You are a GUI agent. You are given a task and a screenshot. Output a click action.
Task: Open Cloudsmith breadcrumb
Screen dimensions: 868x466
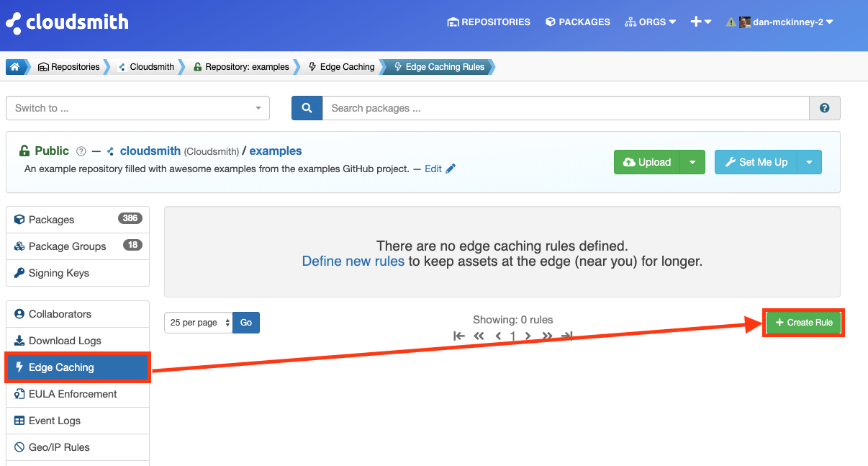tap(146, 67)
